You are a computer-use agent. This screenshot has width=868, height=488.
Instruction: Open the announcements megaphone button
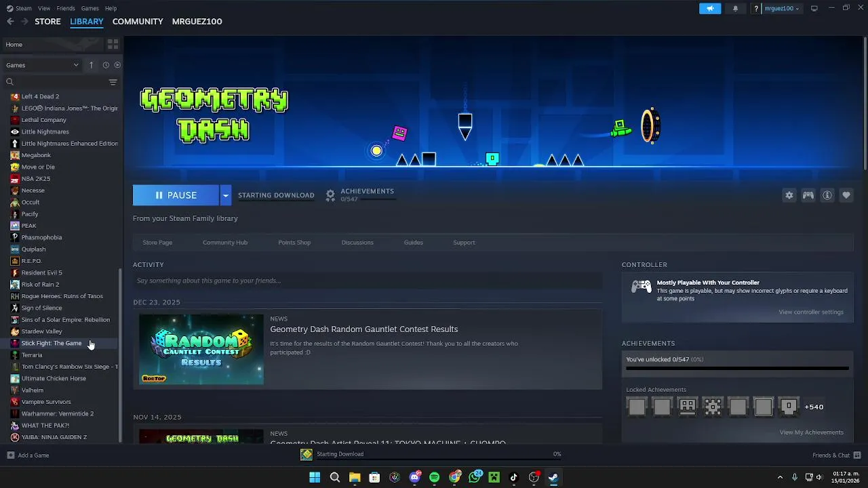(x=710, y=8)
